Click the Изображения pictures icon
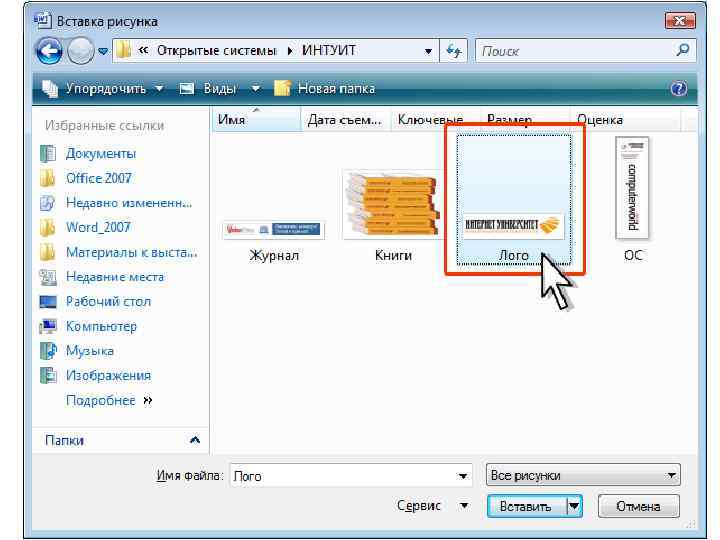This screenshot has height=540, width=720. tap(48, 376)
